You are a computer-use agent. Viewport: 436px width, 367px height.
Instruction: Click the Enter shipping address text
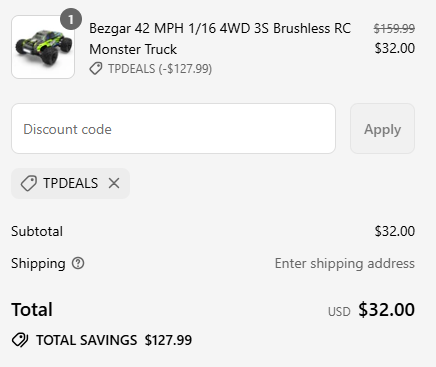coord(345,263)
